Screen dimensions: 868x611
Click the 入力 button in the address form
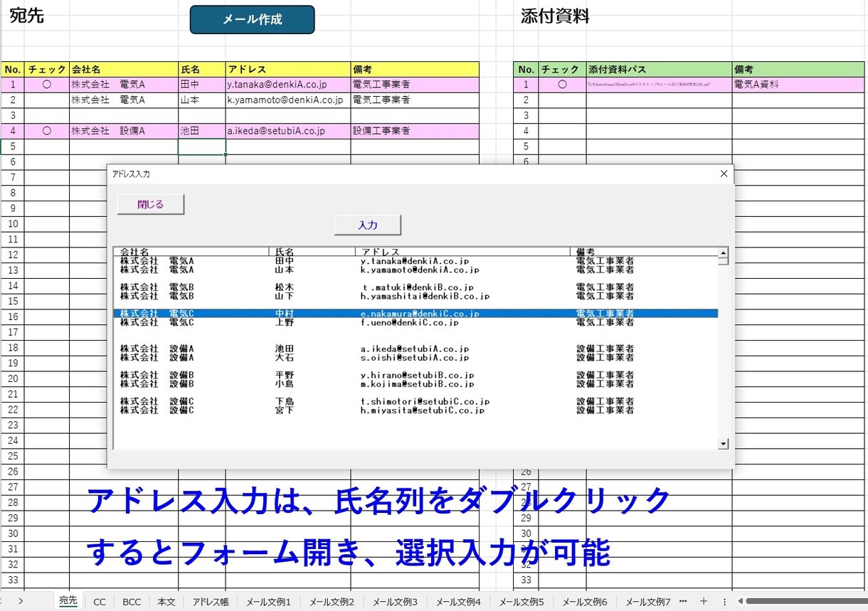368,225
